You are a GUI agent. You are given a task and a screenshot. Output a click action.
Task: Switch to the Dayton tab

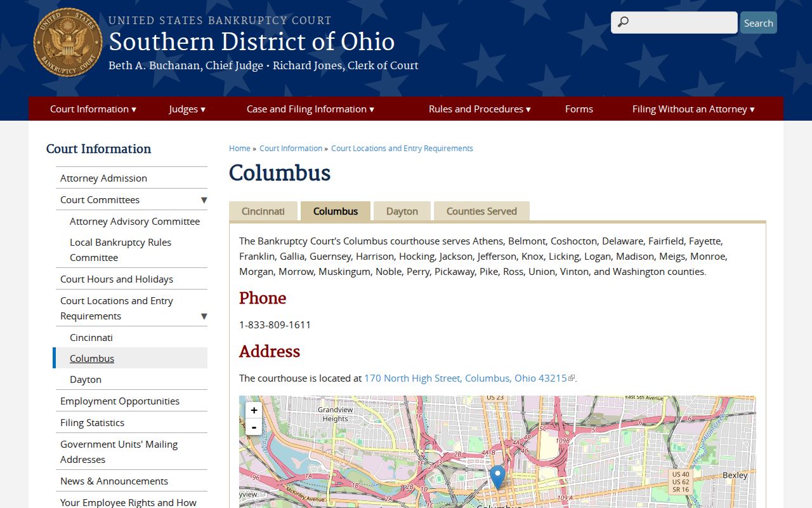(402, 211)
